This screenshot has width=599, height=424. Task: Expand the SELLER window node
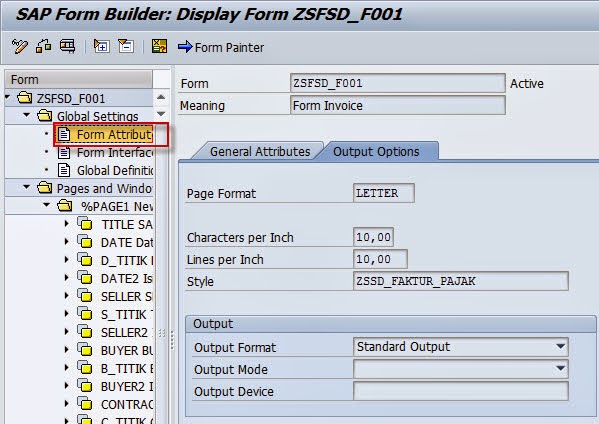click(67, 295)
